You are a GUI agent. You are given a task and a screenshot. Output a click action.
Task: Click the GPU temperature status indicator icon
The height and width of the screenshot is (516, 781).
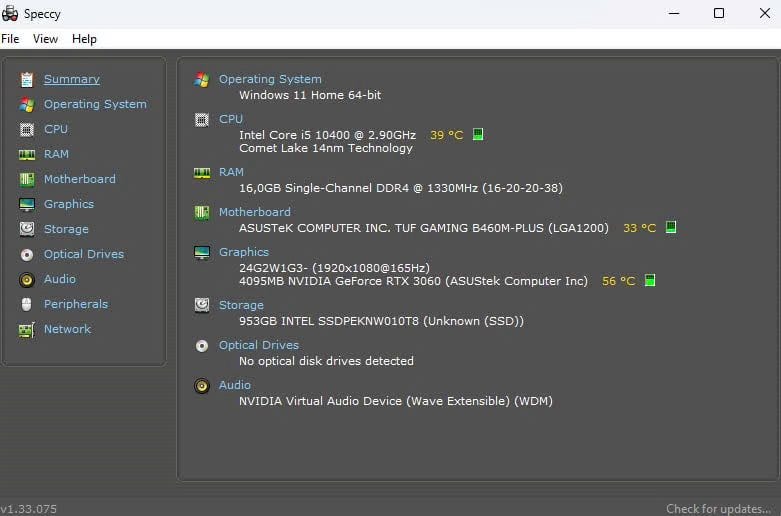click(650, 280)
